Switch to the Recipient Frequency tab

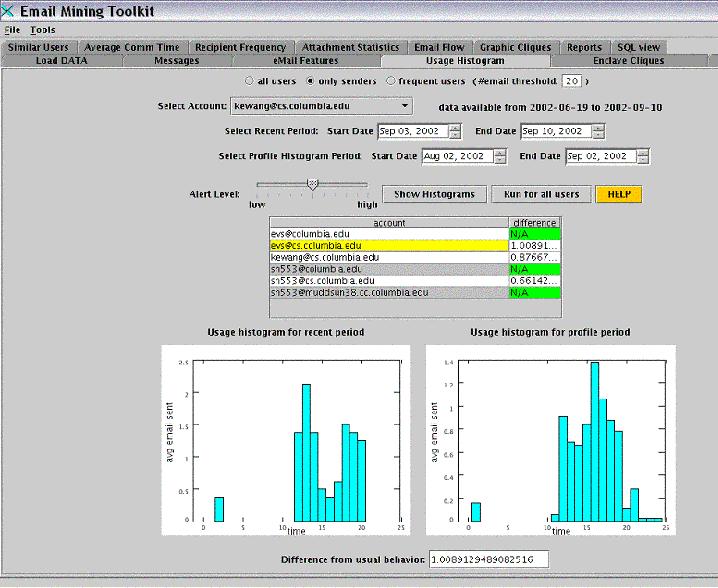point(240,47)
